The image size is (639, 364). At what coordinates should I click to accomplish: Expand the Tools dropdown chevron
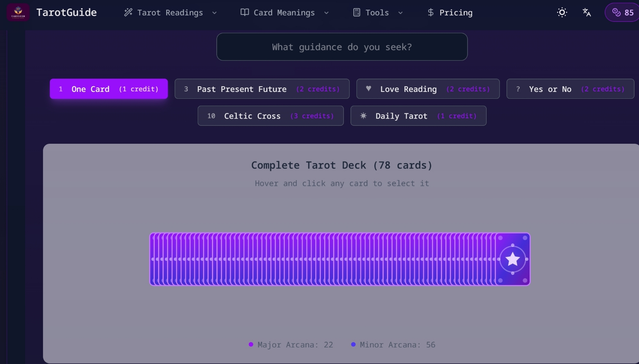pyautogui.click(x=400, y=13)
